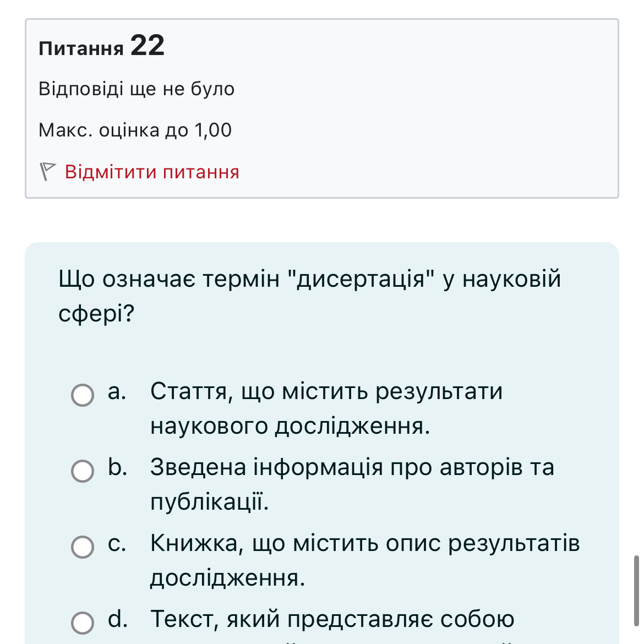Click the letter label 'd.' of fourth option
Image resolution: width=644 pixels, height=644 pixels.
[x=118, y=619]
